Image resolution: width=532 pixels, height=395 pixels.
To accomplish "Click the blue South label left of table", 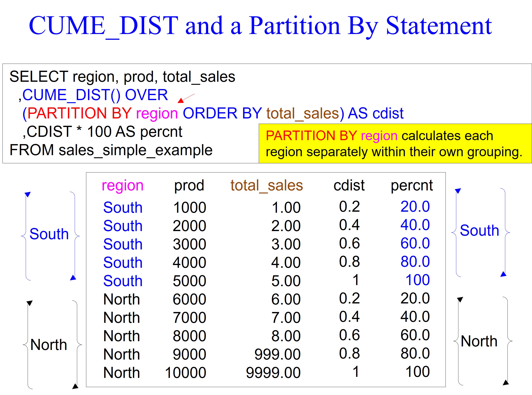I will point(49,234).
